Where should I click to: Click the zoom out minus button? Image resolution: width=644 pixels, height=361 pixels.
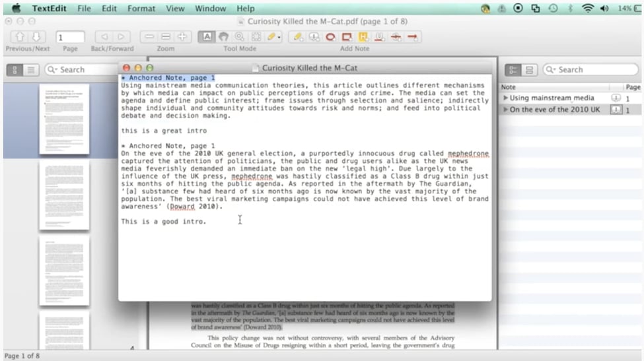tap(149, 37)
